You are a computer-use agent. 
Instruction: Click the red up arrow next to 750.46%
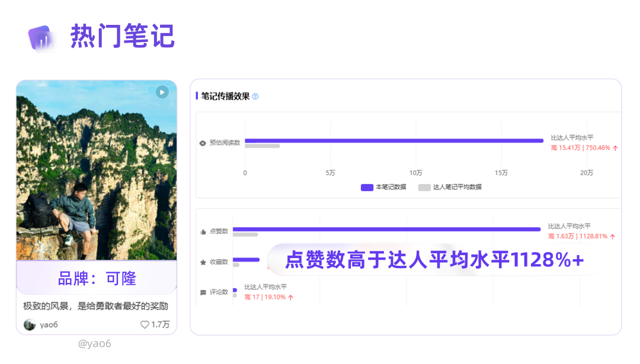click(x=615, y=149)
